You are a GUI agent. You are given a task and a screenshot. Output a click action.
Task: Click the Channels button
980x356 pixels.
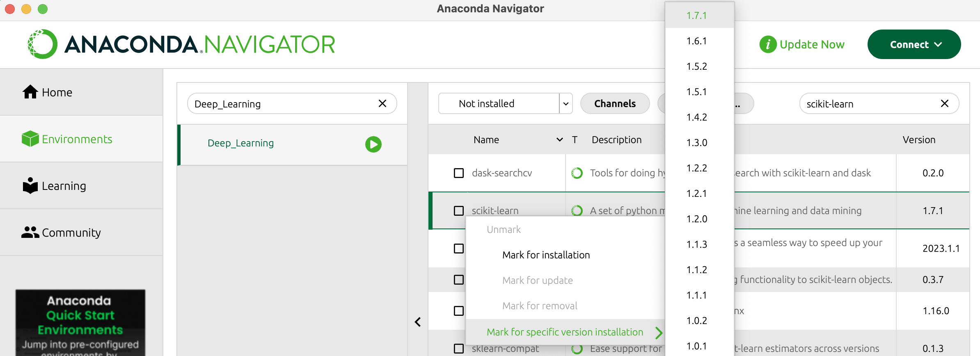615,104
